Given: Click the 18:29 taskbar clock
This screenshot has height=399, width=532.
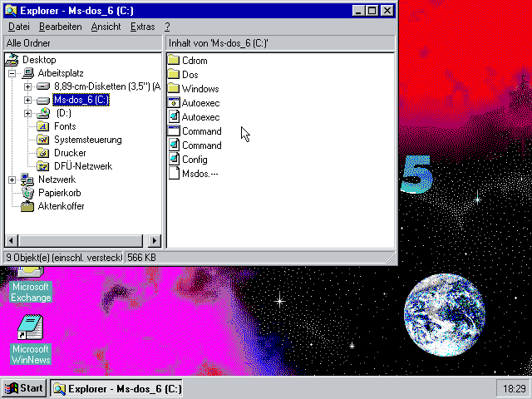Looking at the screenshot, I should [514, 388].
